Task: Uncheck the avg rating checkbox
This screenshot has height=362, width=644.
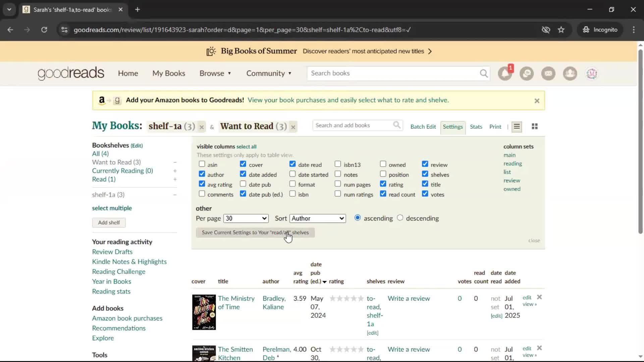Action: (x=202, y=184)
